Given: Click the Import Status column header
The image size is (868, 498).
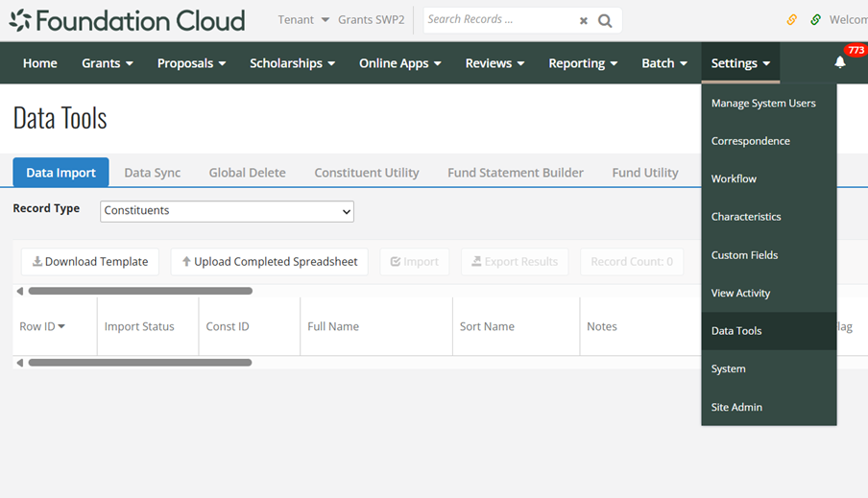Looking at the screenshot, I should [x=139, y=326].
